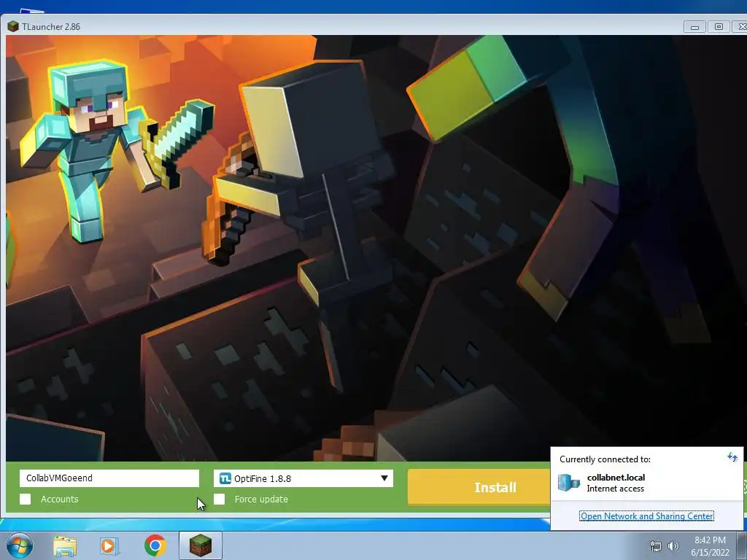Launch Google Chrome from taskbar
The image size is (747, 560).
click(155, 545)
